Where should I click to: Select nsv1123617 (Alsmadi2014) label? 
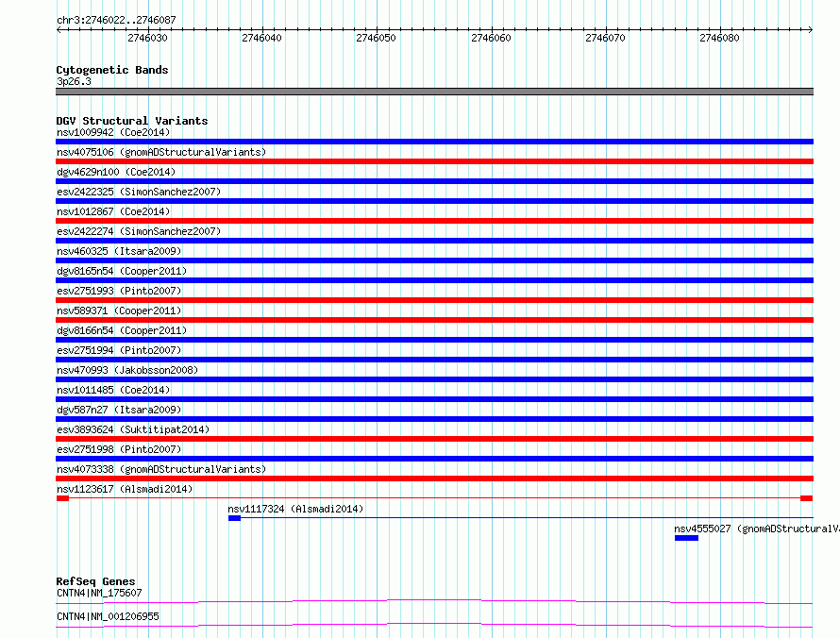(125, 489)
